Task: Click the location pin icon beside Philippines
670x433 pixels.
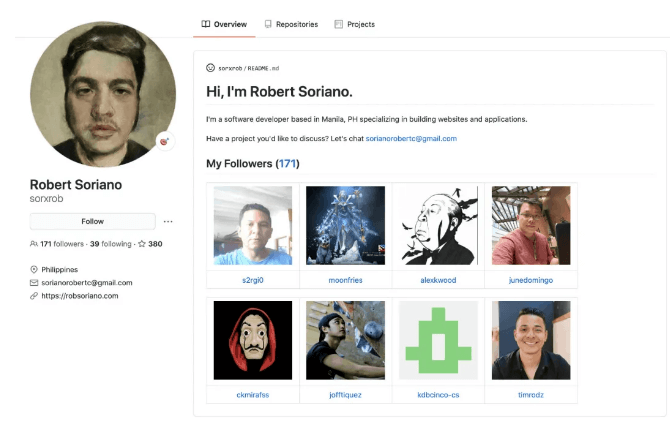Action: (x=34, y=270)
